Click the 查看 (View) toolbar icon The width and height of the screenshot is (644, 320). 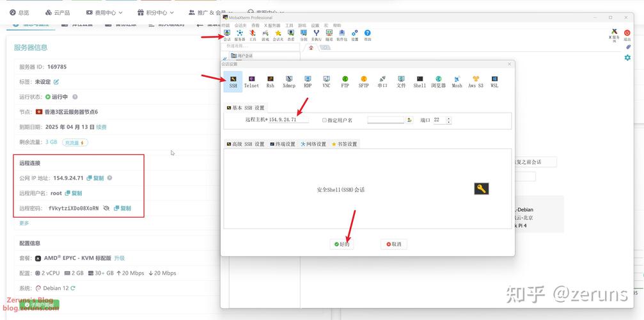291,35
